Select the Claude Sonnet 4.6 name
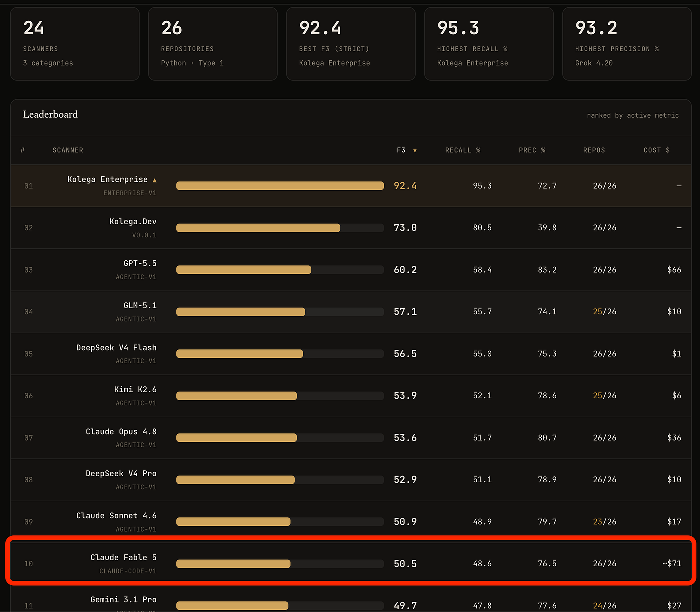 click(x=116, y=515)
